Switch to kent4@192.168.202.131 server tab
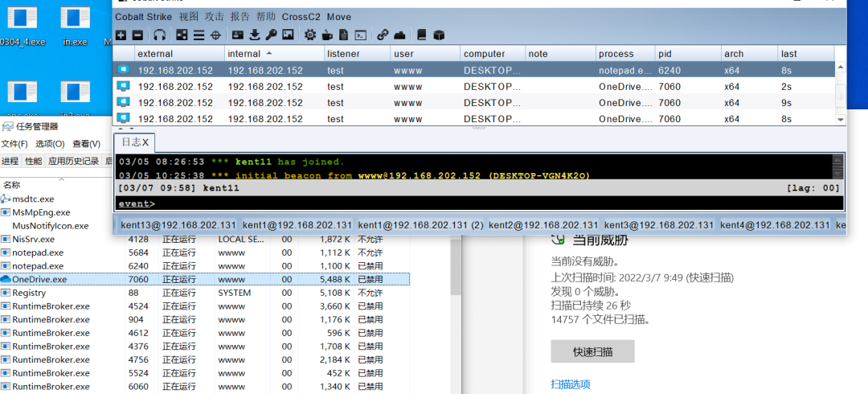This screenshot has width=868, height=394. (x=775, y=225)
